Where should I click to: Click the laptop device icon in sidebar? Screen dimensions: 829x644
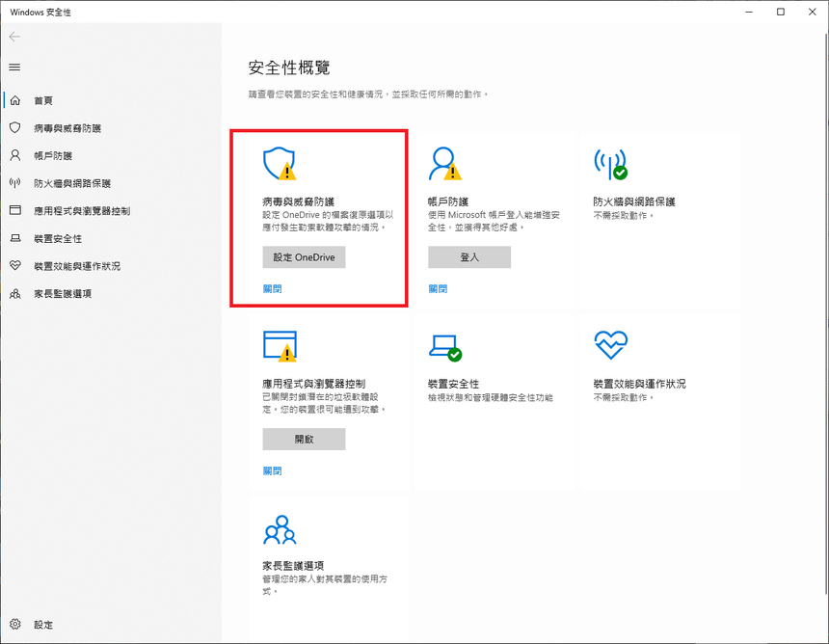pyautogui.click(x=15, y=238)
